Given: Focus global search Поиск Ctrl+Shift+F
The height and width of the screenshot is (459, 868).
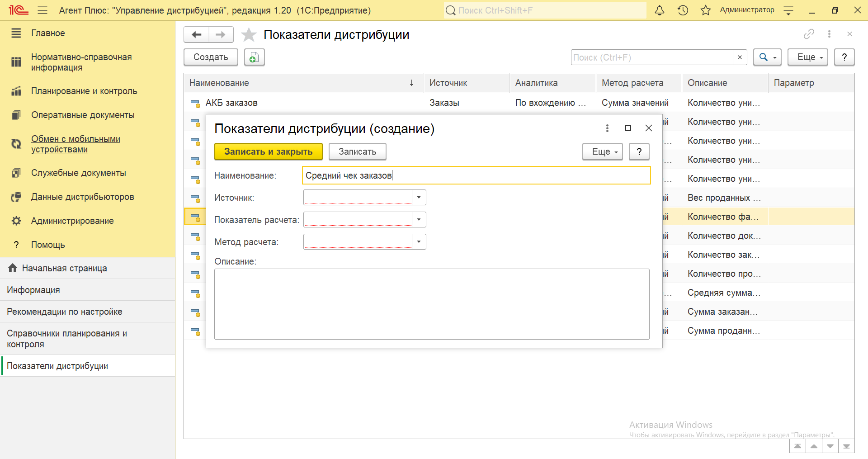Looking at the screenshot, I should coord(545,10).
